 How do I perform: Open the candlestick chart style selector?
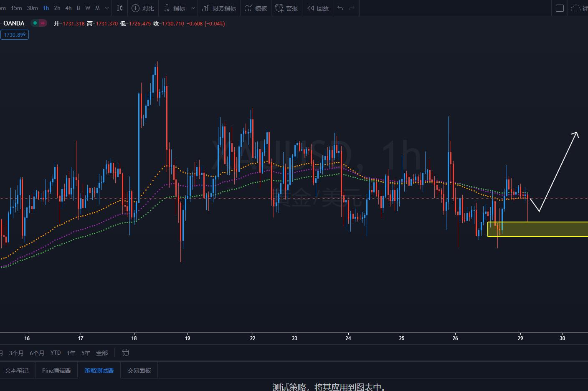pos(120,8)
